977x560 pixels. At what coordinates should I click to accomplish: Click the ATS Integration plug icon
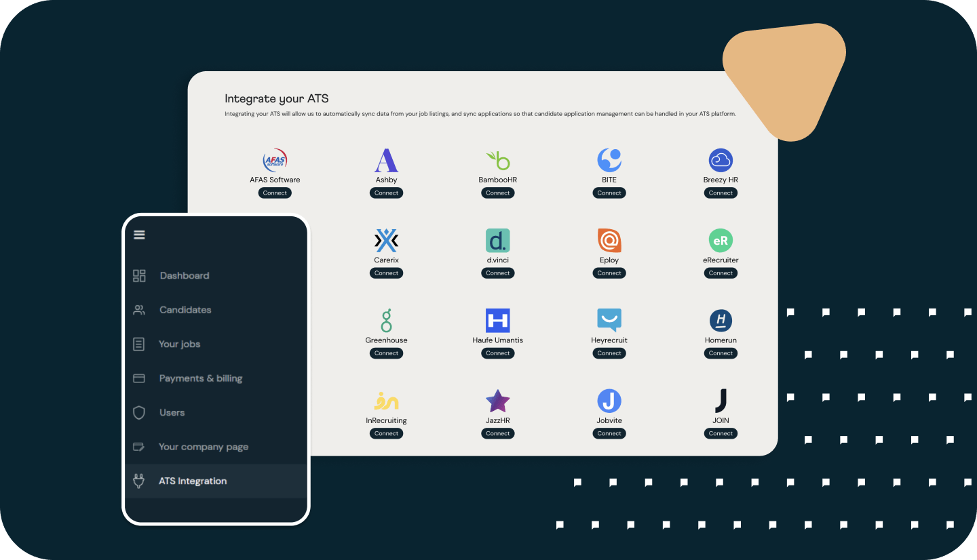click(x=139, y=481)
